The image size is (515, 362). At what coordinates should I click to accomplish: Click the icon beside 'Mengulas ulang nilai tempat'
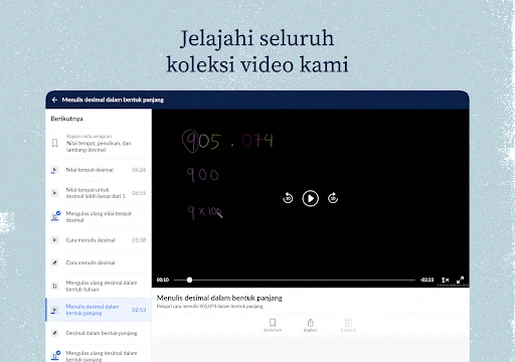click(55, 216)
